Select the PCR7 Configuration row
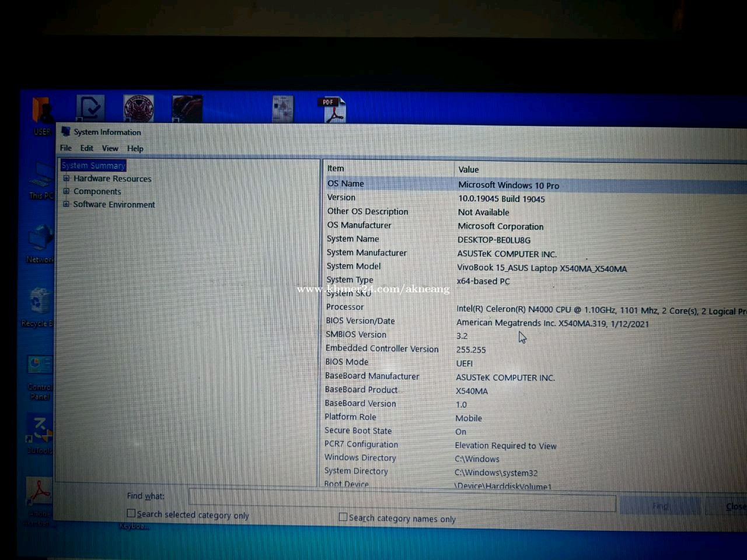 (536, 445)
